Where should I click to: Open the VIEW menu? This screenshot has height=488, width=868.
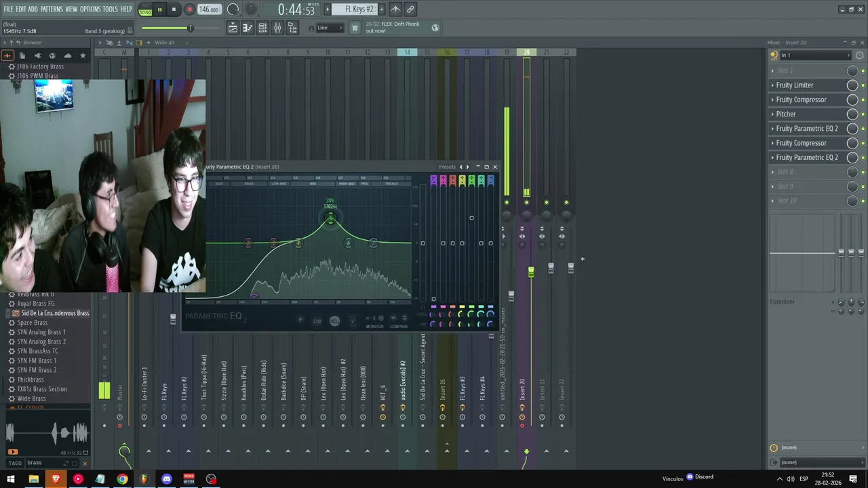(x=71, y=9)
